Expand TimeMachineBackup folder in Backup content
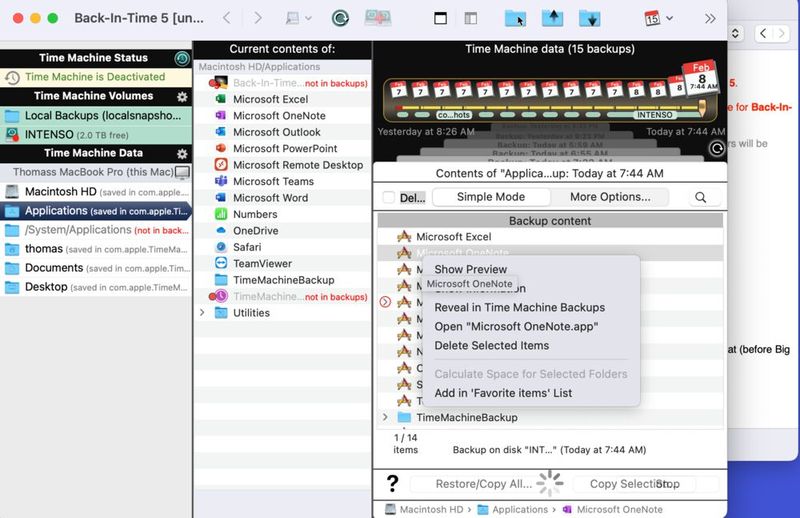 (x=385, y=417)
